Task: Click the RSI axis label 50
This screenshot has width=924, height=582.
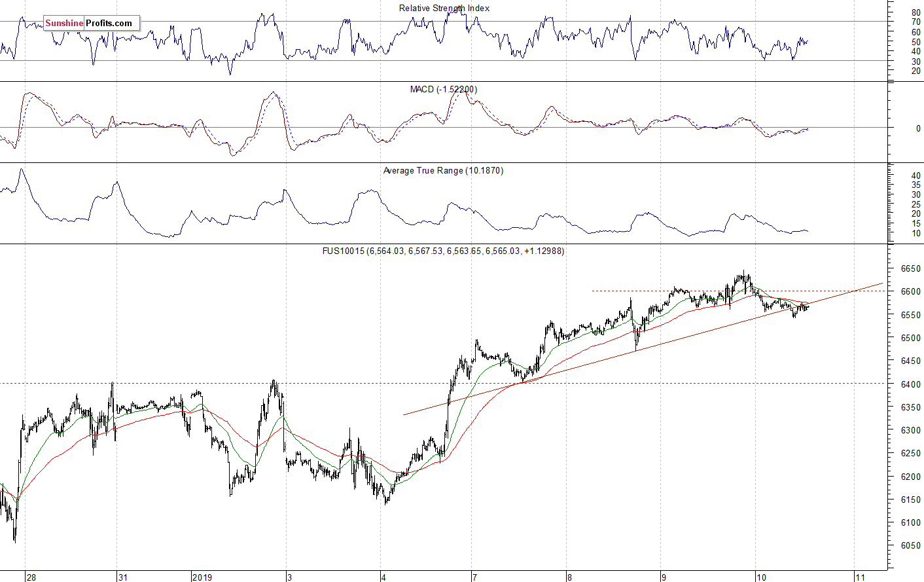Action: tap(915, 42)
